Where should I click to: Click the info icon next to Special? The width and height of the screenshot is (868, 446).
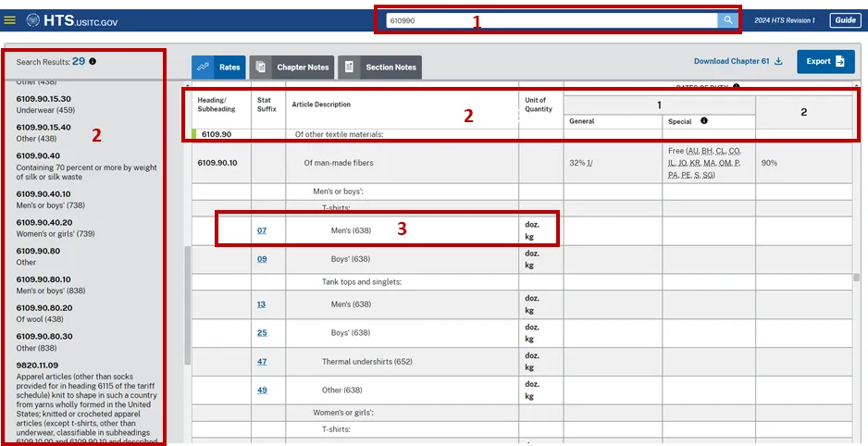click(703, 120)
